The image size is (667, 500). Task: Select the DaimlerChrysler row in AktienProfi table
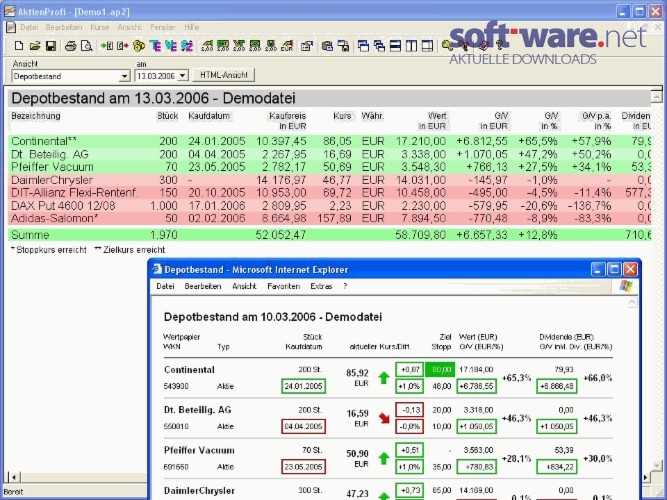tap(330, 180)
